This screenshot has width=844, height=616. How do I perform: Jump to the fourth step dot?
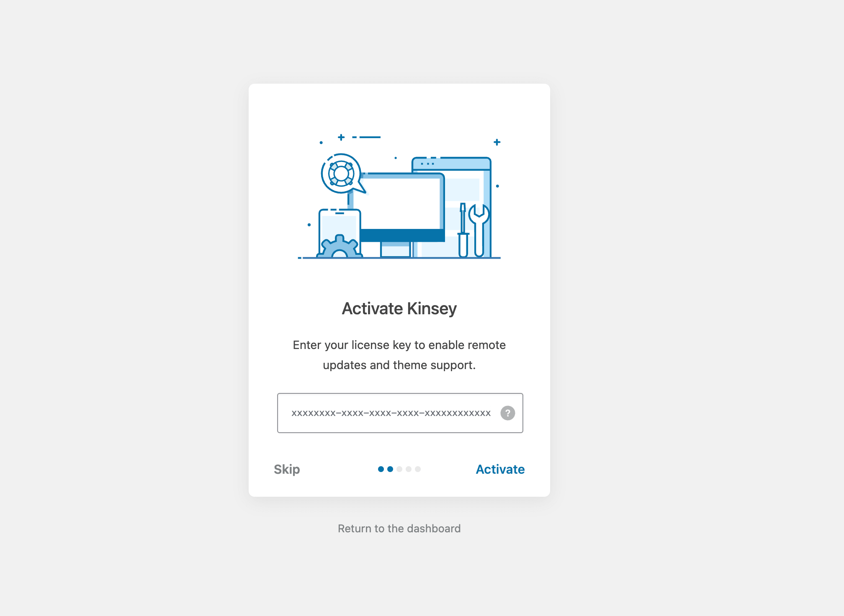(x=409, y=469)
